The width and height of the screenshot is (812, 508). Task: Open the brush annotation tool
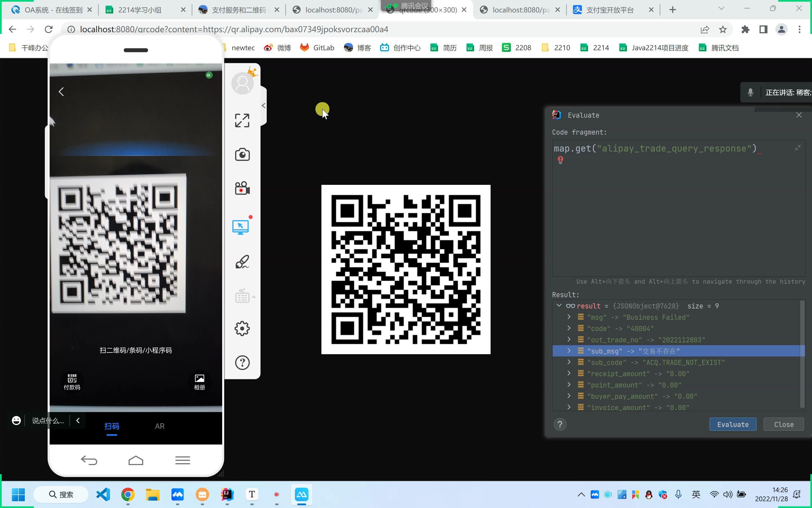click(242, 262)
